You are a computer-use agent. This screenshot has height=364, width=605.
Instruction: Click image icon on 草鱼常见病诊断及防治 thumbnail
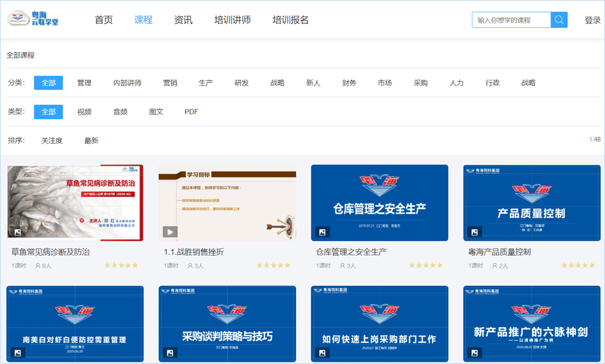tap(17, 232)
